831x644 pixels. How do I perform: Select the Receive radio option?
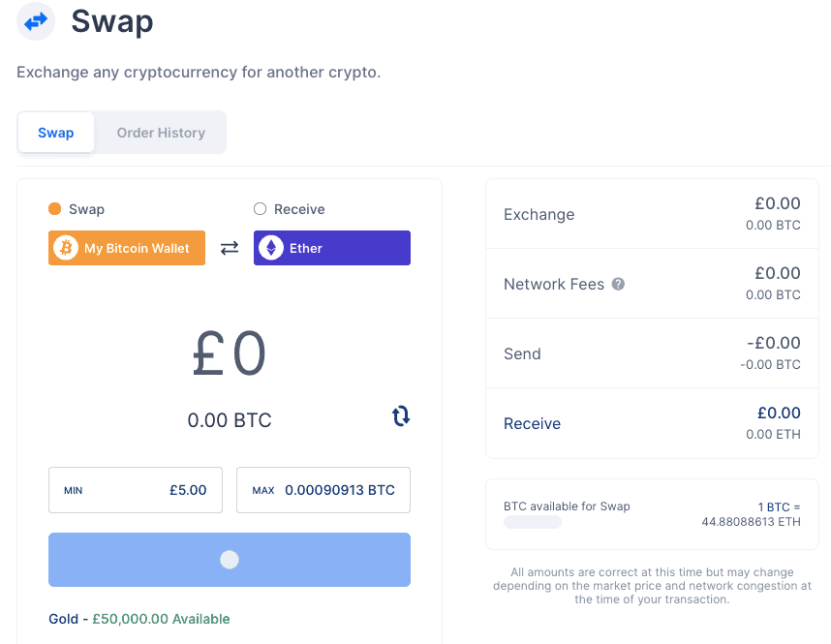tap(260, 209)
